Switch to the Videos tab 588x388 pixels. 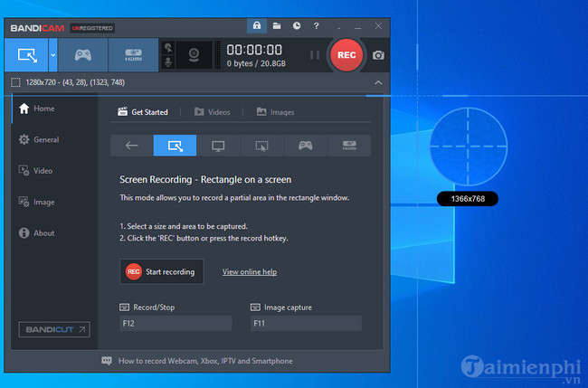click(x=213, y=112)
